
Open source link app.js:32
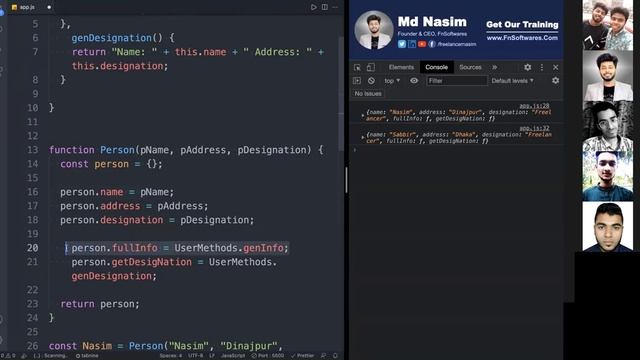pos(534,128)
